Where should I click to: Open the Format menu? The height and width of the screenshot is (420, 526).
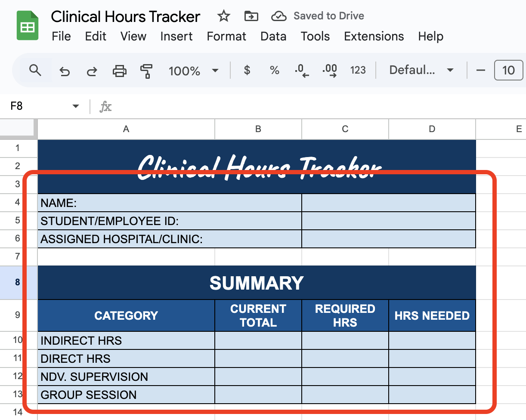[x=226, y=36]
